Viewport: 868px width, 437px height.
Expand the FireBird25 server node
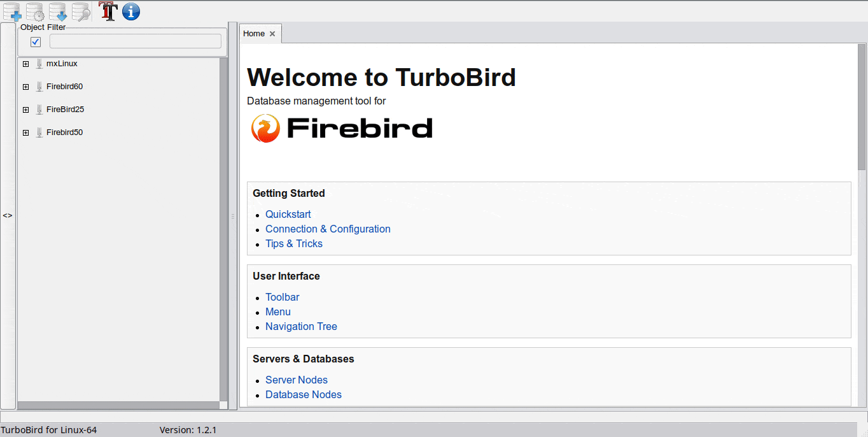25,110
